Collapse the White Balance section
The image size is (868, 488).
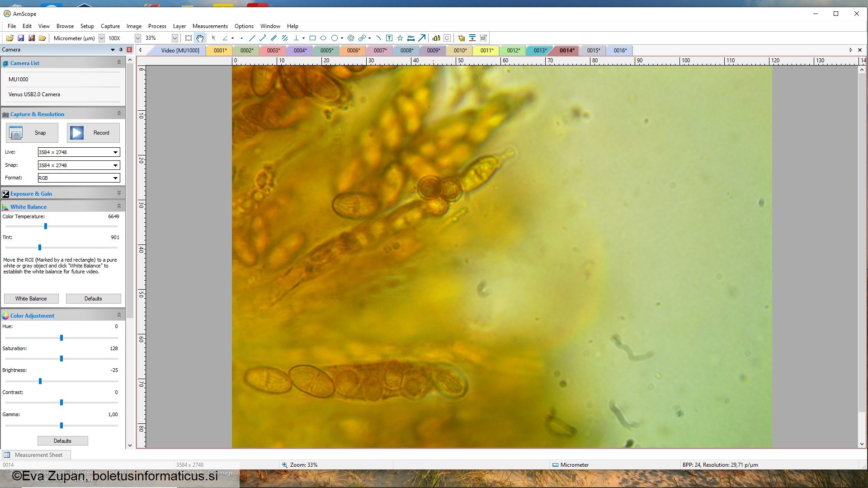(119, 206)
